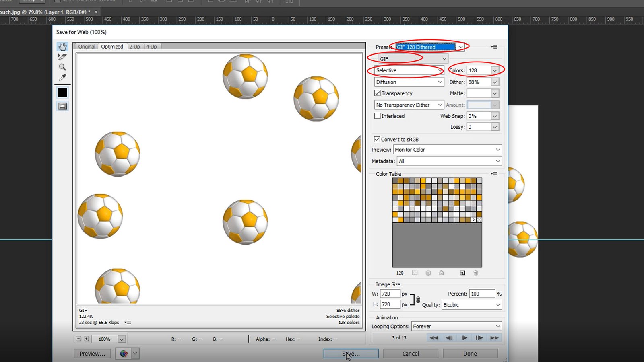Image resolution: width=644 pixels, height=362 pixels.
Task: Uncheck Convert to sRGB
Action: coord(377,139)
